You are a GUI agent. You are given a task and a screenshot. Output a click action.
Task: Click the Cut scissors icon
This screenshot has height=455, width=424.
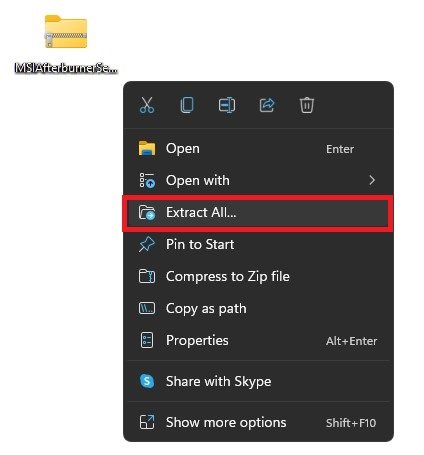(x=147, y=105)
